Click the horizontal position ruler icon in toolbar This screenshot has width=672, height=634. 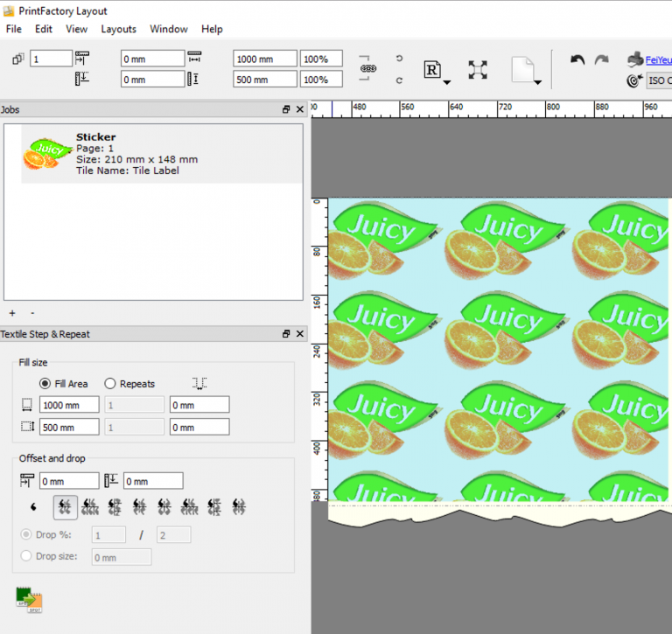point(82,58)
